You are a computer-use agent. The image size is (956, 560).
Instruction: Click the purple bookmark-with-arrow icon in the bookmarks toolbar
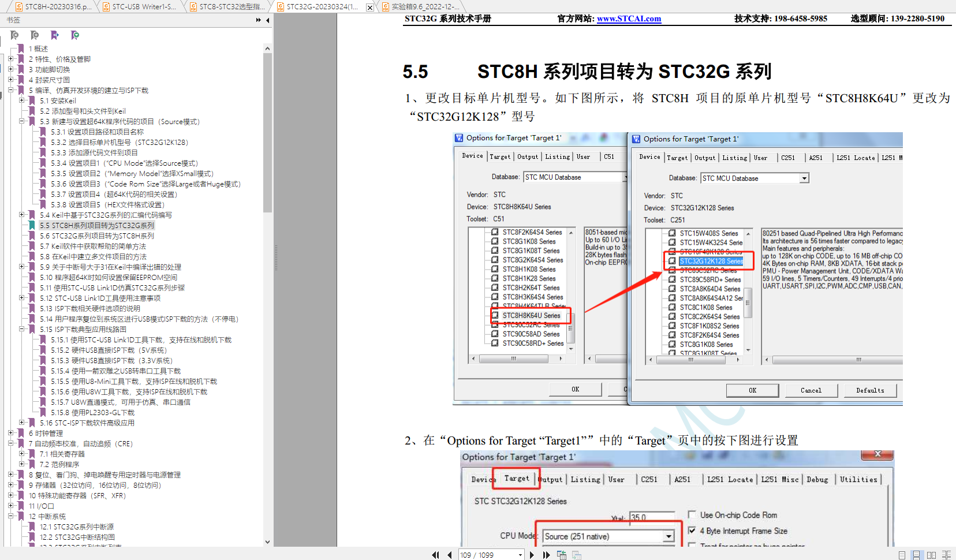point(55,36)
